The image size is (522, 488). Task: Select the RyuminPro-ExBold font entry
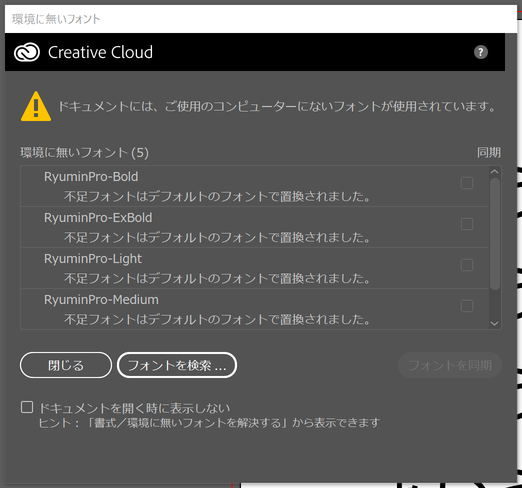point(255,227)
